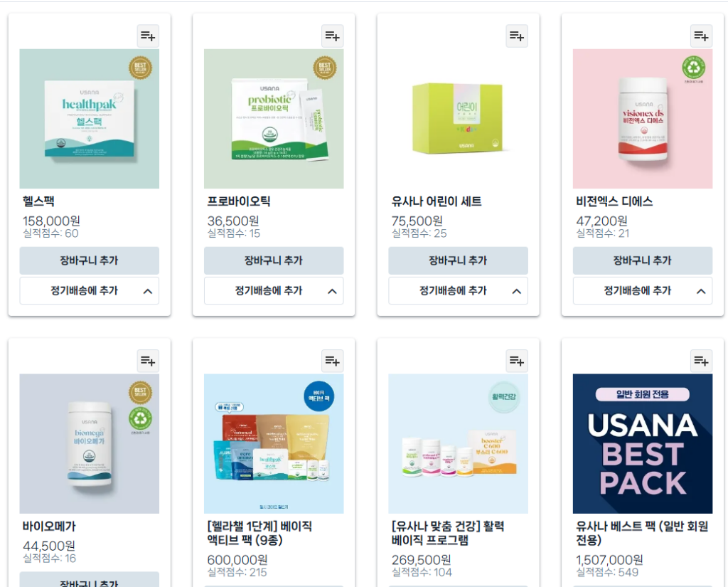728x587 pixels.
Task: Add 비전엑스 디에스 to cart
Action: [x=643, y=260]
